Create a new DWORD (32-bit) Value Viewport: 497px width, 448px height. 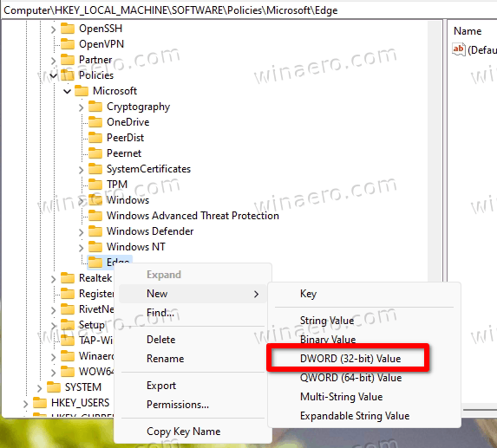pyautogui.click(x=364, y=359)
